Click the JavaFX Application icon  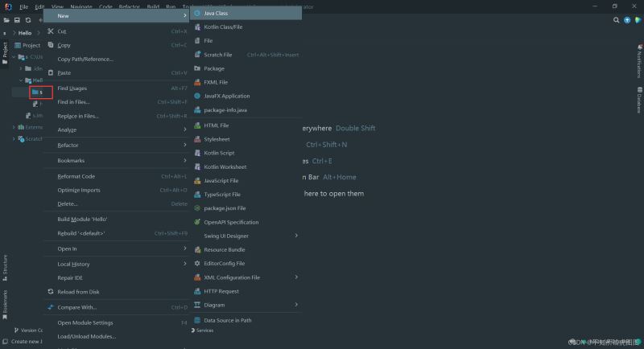click(197, 96)
